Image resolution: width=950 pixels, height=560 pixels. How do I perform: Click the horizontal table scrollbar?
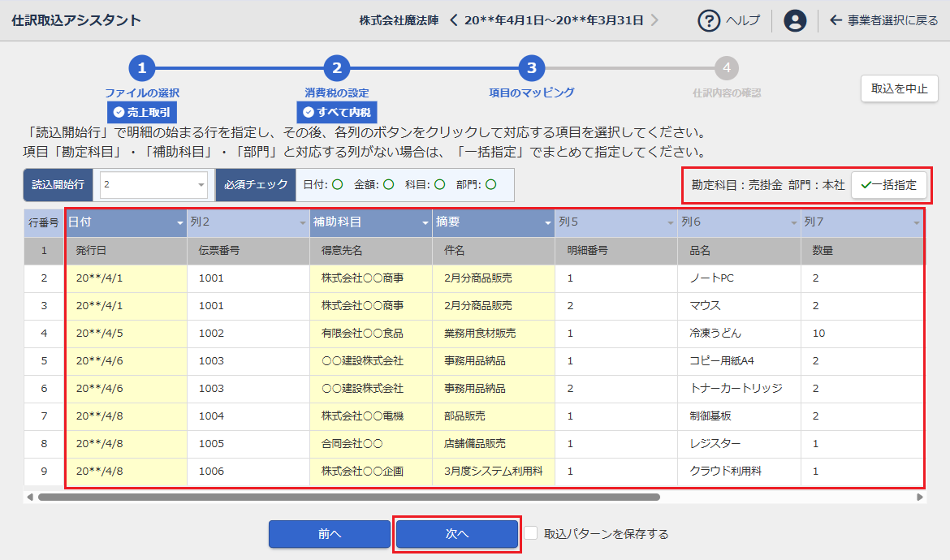(x=349, y=497)
